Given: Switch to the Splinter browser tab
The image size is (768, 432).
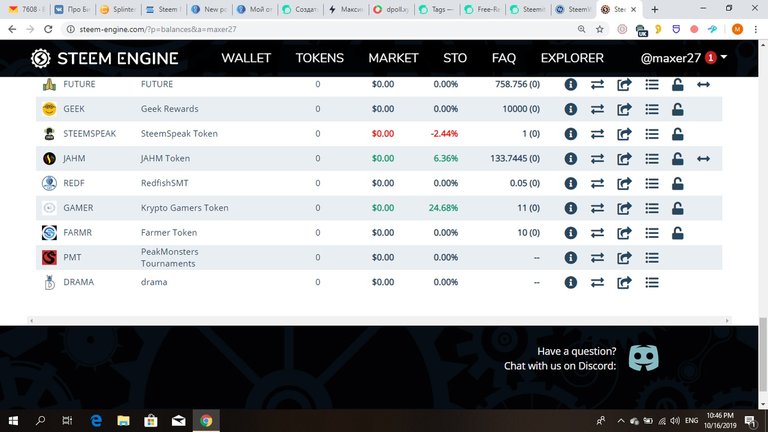Looking at the screenshot, I should 118,9.
